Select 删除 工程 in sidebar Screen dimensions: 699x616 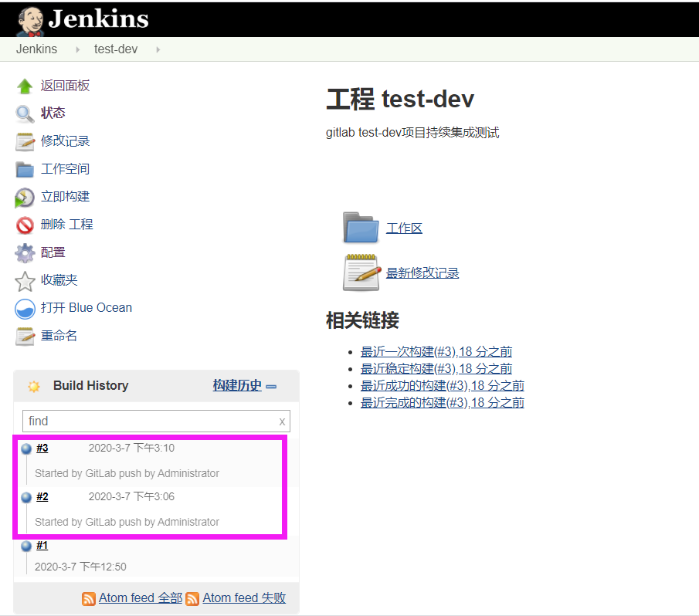pos(67,224)
